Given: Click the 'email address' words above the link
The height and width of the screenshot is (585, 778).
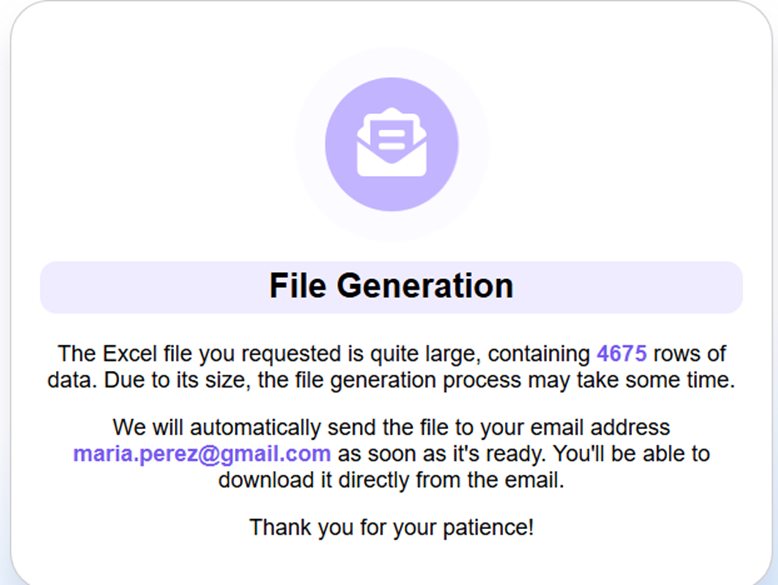Looking at the screenshot, I should click(x=600, y=427).
